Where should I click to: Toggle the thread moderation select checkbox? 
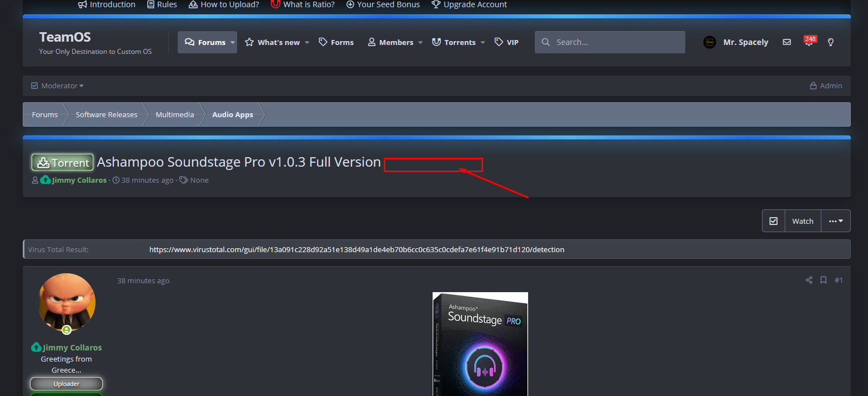tap(774, 221)
